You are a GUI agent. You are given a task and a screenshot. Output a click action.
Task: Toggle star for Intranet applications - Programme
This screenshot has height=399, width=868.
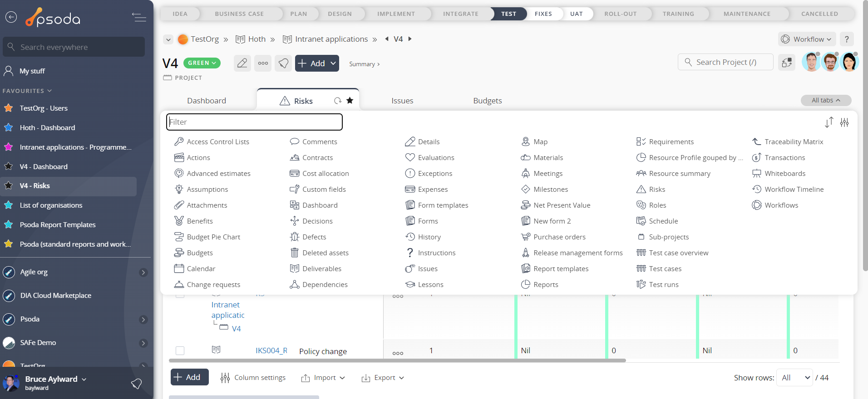click(9, 147)
